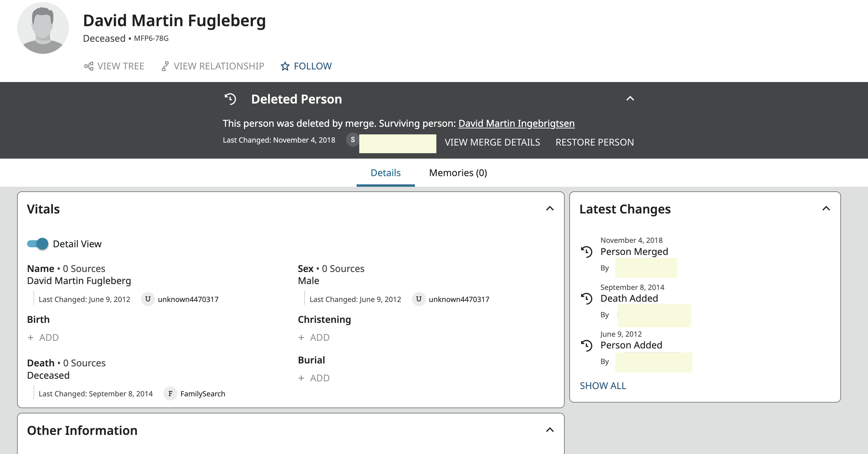
Task: Switch to the Memories (0) tab
Action: (458, 173)
